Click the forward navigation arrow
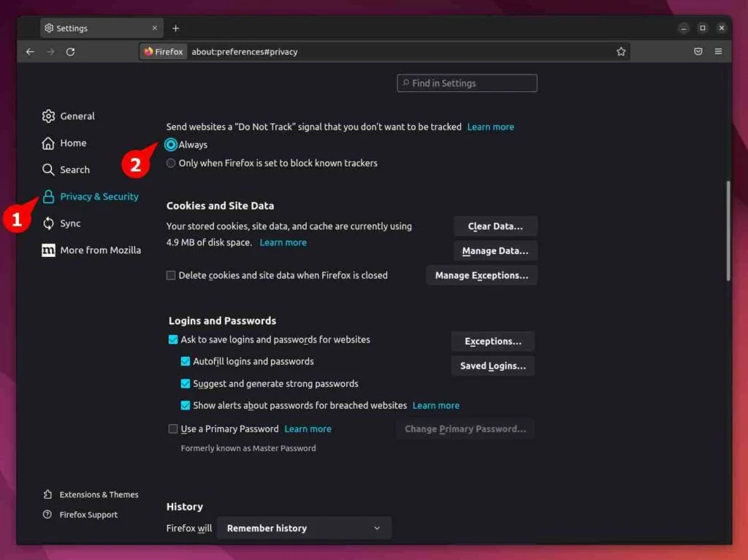 (50, 52)
